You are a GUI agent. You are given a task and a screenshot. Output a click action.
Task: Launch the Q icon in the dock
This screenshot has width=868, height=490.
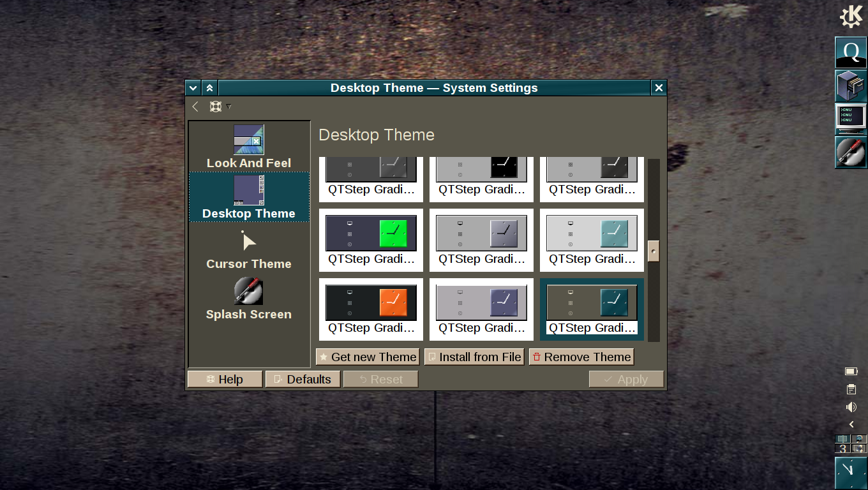pos(851,52)
